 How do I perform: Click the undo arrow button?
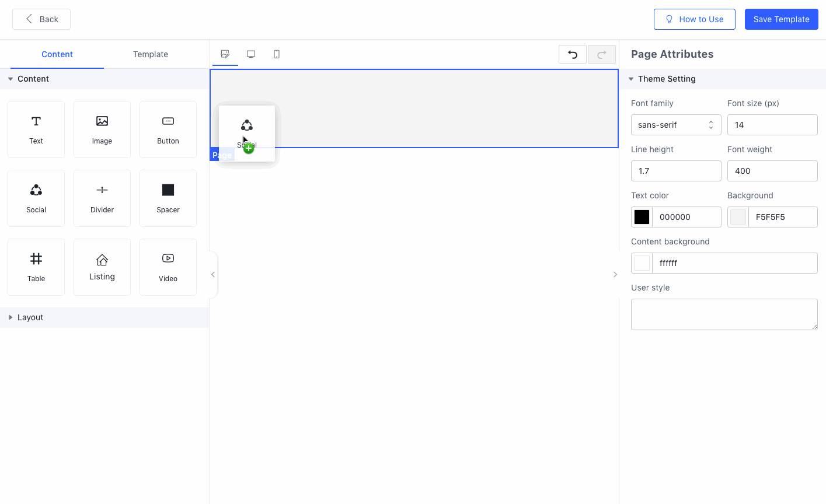(573, 54)
